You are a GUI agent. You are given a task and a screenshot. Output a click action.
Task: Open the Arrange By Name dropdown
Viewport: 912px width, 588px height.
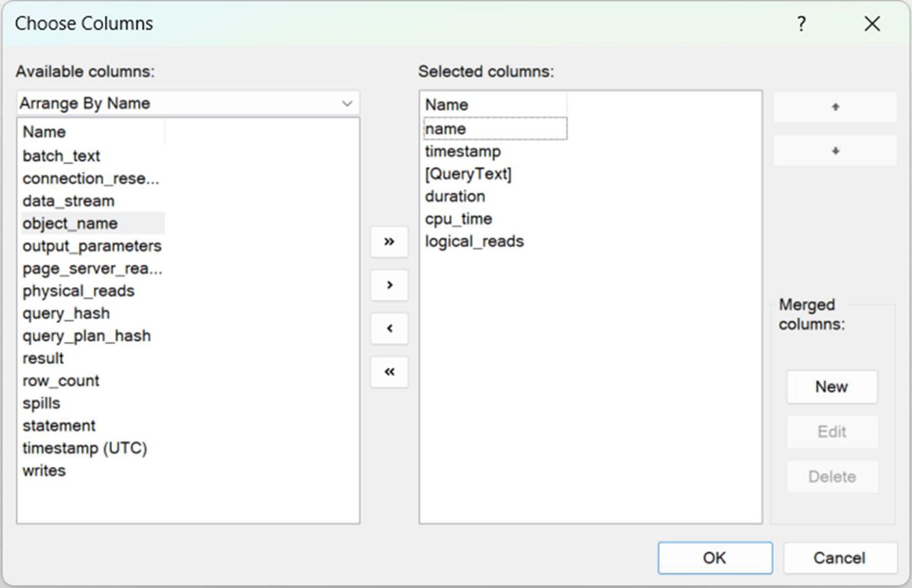(188, 103)
